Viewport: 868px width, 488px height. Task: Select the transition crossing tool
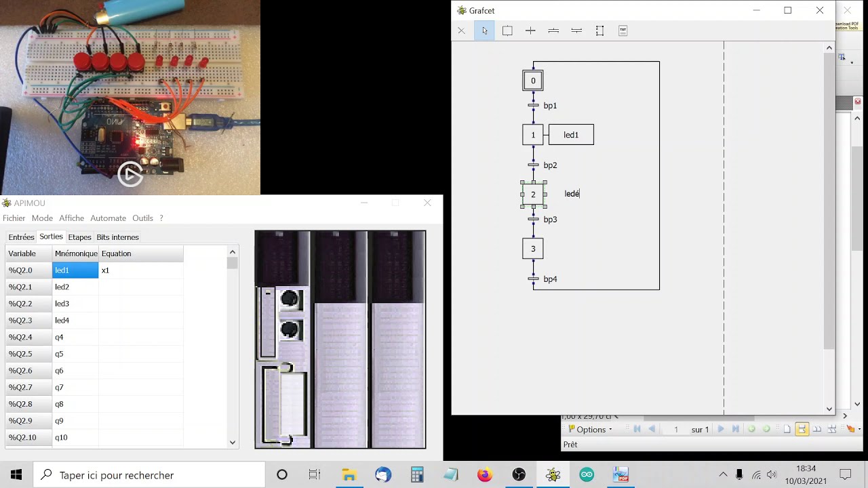530,30
